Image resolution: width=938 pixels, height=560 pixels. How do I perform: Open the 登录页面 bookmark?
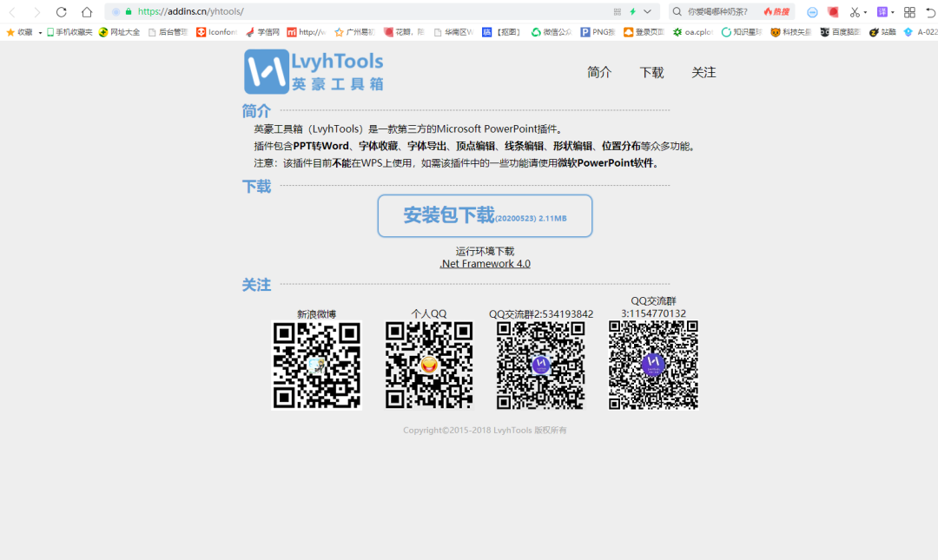click(x=644, y=32)
